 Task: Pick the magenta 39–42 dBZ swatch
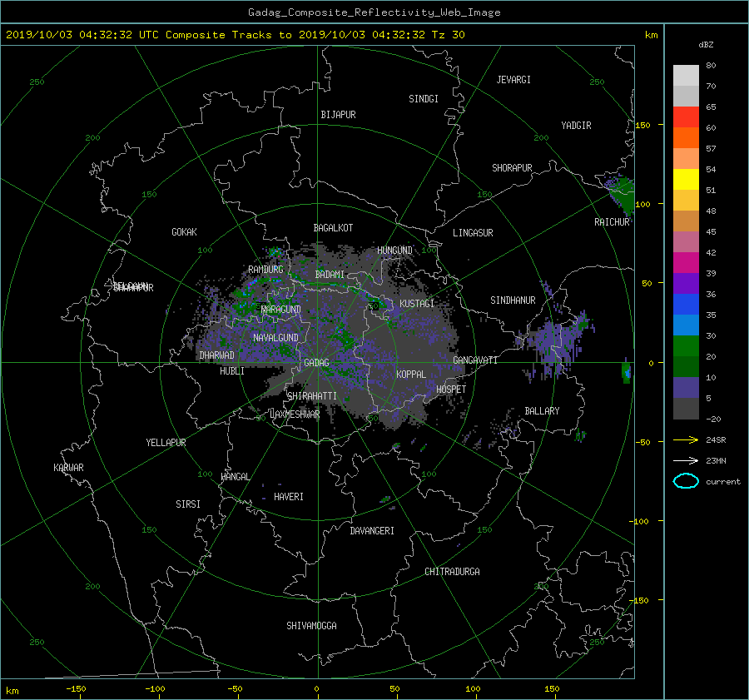[686, 263]
